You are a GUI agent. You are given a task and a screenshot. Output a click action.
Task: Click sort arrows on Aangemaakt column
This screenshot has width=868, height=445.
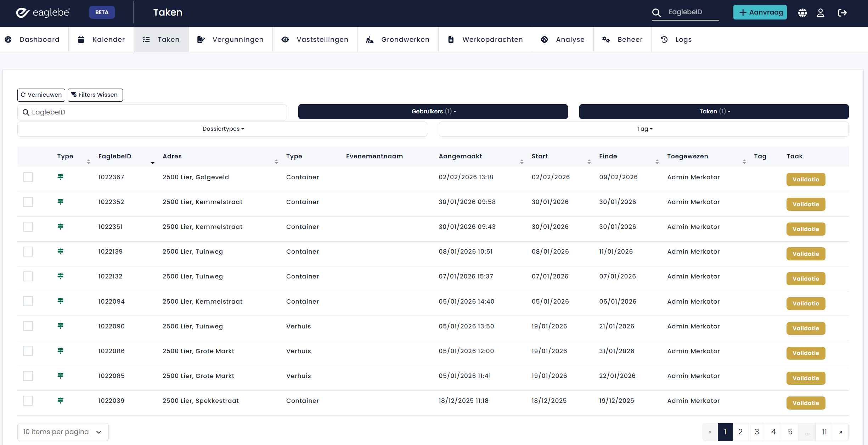tap(522, 162)
